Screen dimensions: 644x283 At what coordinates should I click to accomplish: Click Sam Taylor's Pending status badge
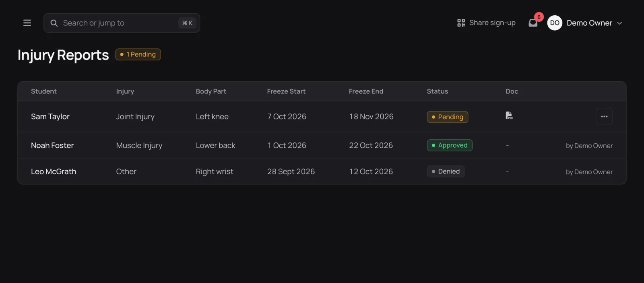tap(448, 117)
